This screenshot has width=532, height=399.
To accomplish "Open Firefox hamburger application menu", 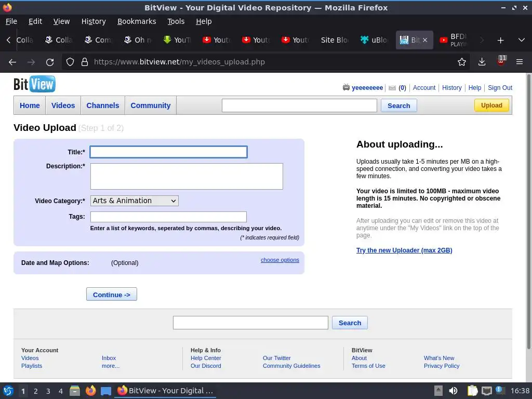I will (519, 62).
